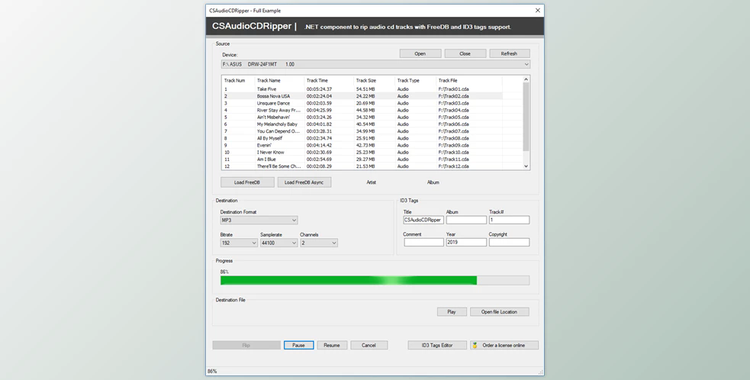Click the 00:02:03.59 track time cell
Viewport: 750px width, 380px height.
(319, 103)
